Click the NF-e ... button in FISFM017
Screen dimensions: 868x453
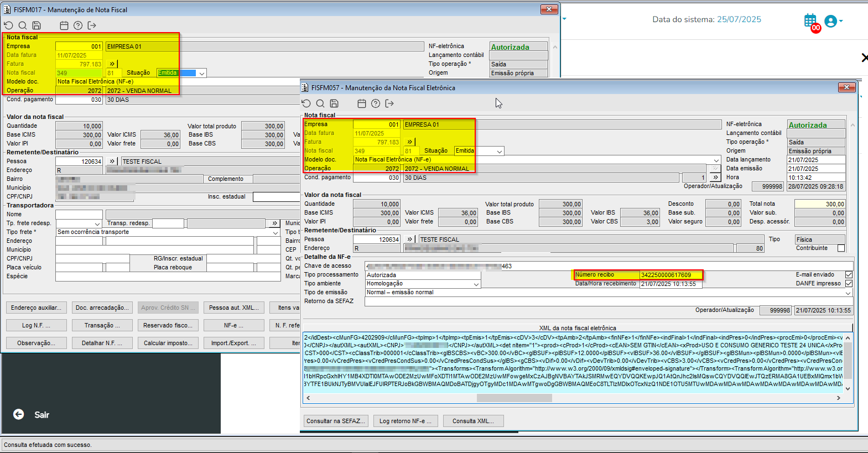(x=233, y=325)
